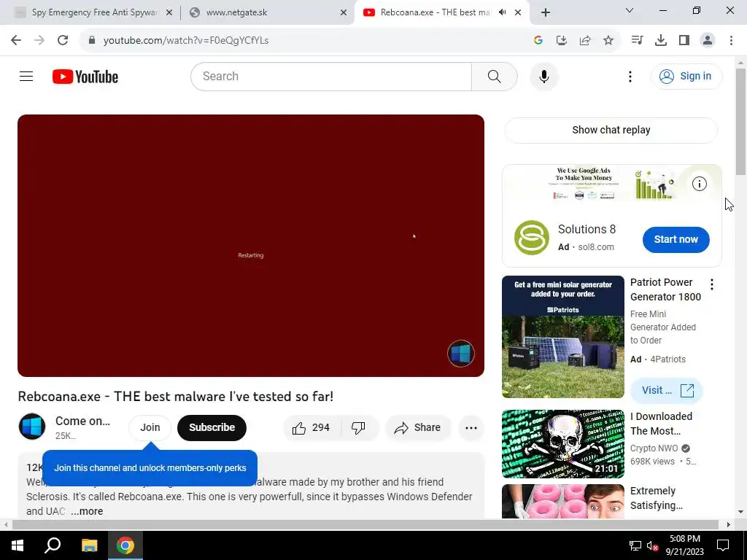Open the media control icon in toolbar
This screenshot has width=747, height=560.
click(637, 41)
